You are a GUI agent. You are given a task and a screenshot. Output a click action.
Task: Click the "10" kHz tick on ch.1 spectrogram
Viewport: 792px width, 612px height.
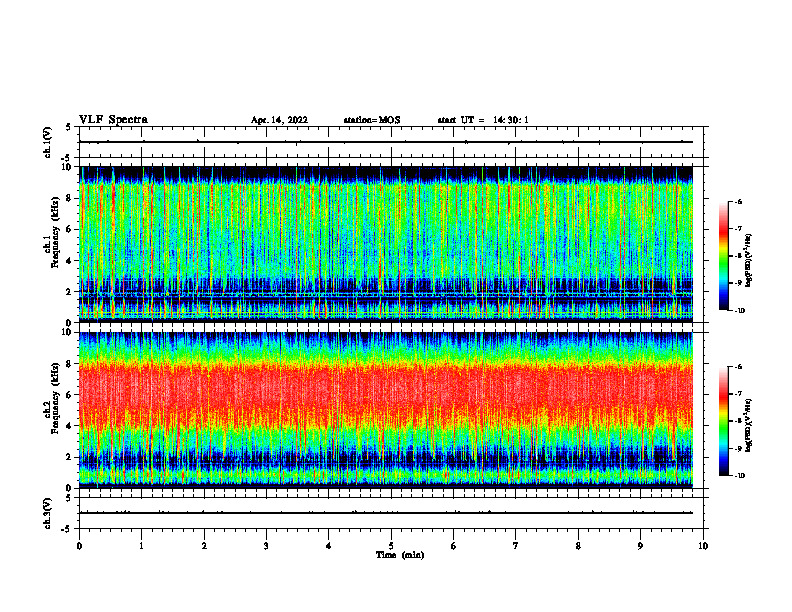click(68, 167)
